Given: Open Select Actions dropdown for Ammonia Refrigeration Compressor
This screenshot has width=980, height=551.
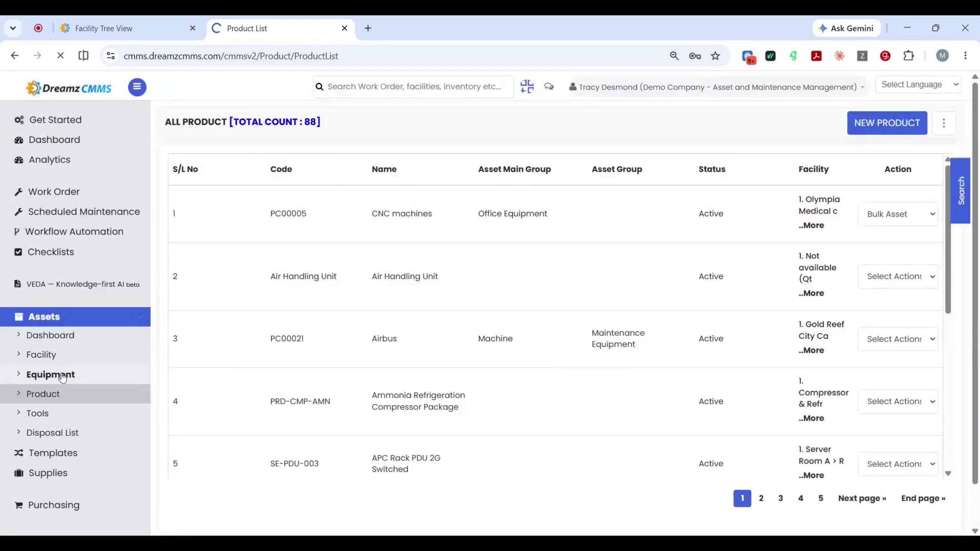Looking at the screenshot, I should click(898, 401).
